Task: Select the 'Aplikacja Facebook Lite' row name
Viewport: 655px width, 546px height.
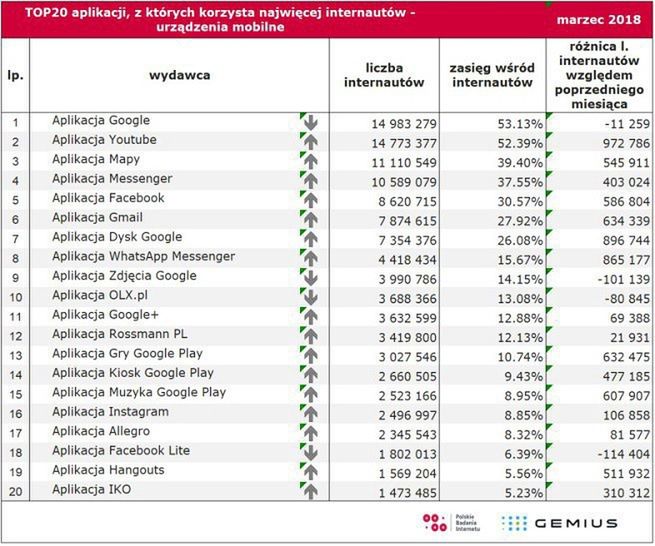Action: pos(121,451)
